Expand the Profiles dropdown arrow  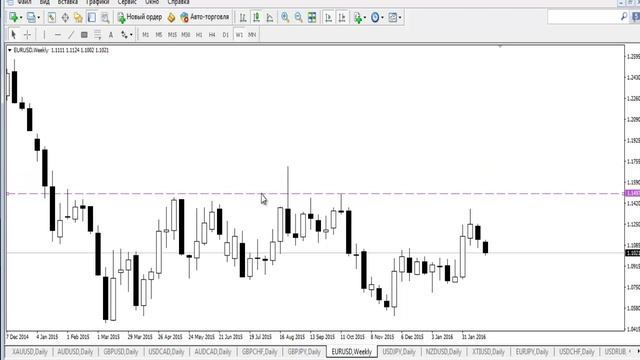[x=38, y=18]
